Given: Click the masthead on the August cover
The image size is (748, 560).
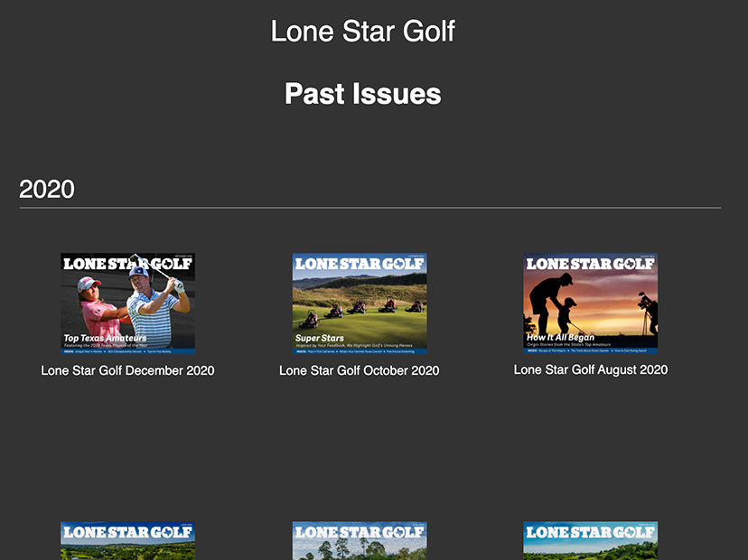Looking at the screenshot, I should pos(590,264).
